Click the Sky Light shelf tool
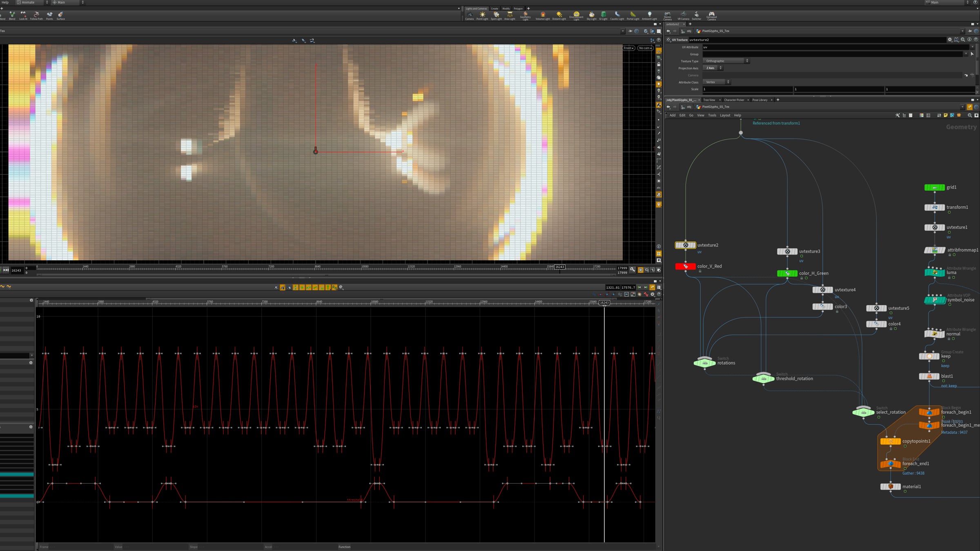980x551 pixels. [x=591, y=16]
